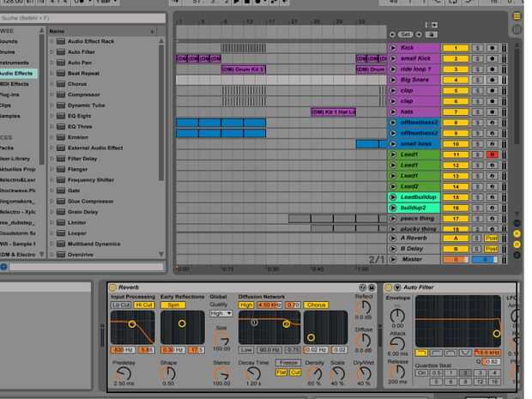The width and height of the screenshot is (532, 399).
Task: Expand the EQ Eight browser entry
Action: tap(51, 116)
